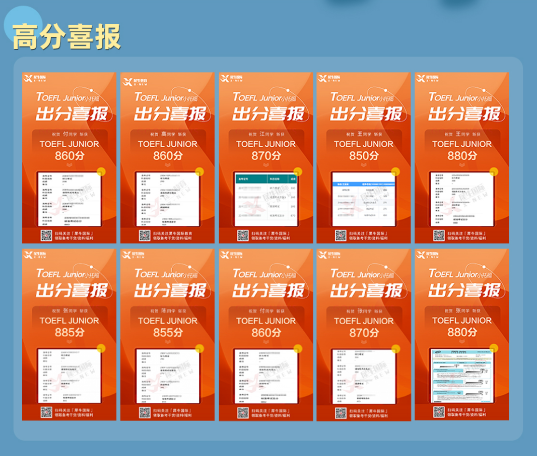Click the logo on the 855分 poster
The height and width of the screenshot is (456, 537).
(133, 255)
